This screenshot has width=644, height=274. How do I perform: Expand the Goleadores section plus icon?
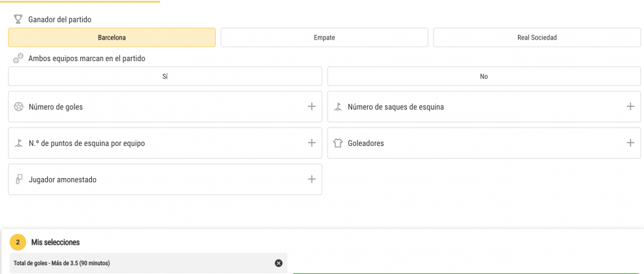(630, 143)
